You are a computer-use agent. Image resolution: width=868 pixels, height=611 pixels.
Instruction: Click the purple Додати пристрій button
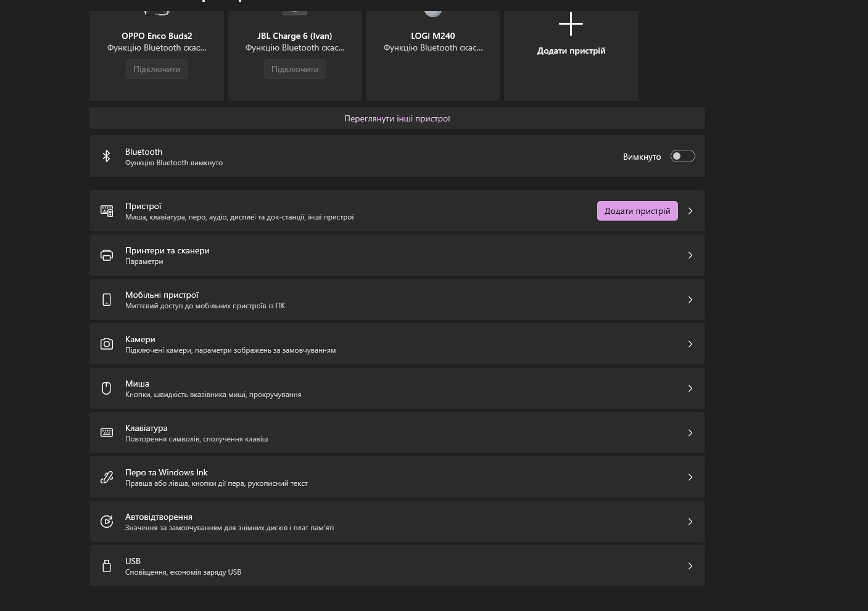click(x=637, y=211)
